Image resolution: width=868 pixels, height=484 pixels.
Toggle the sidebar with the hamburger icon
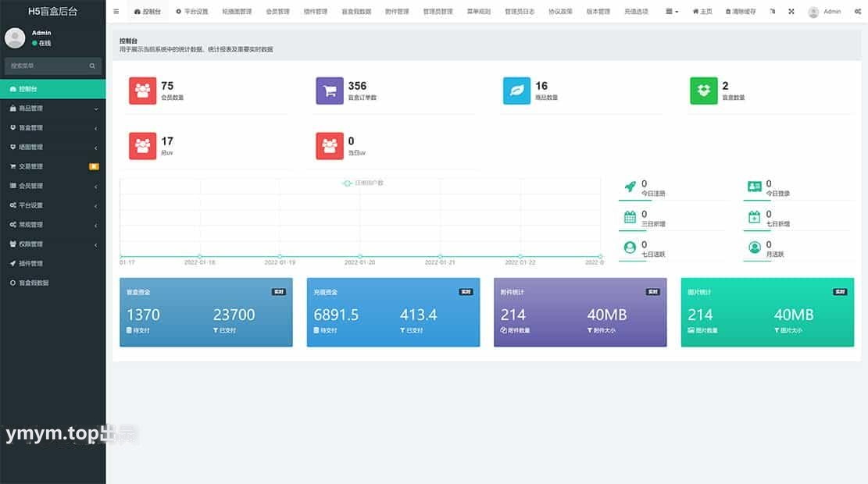[x=116, y=11]
